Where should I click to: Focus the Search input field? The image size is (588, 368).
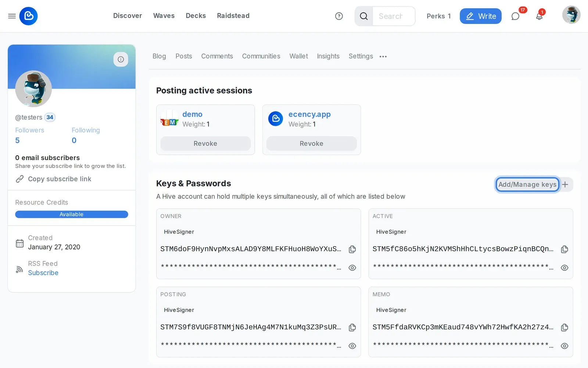(394, 16)
